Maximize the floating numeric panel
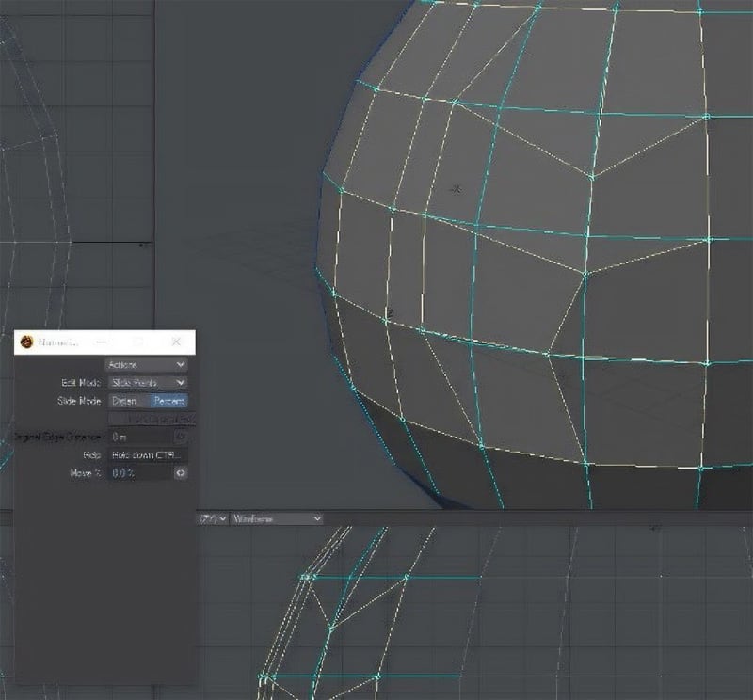 coord(138,342)
